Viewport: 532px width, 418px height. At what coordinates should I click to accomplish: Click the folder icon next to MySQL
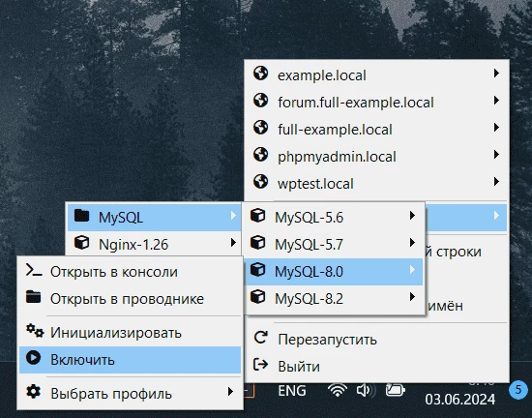tap(82, 216)
